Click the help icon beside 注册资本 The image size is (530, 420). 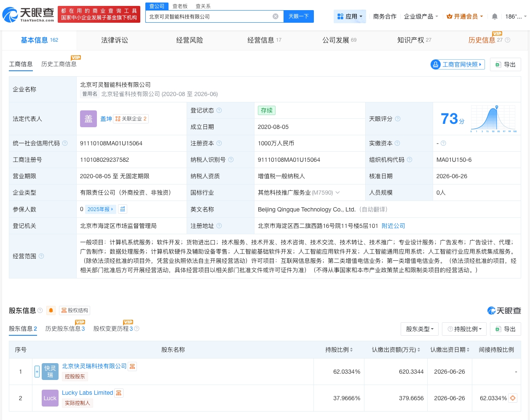pos(219,143)
